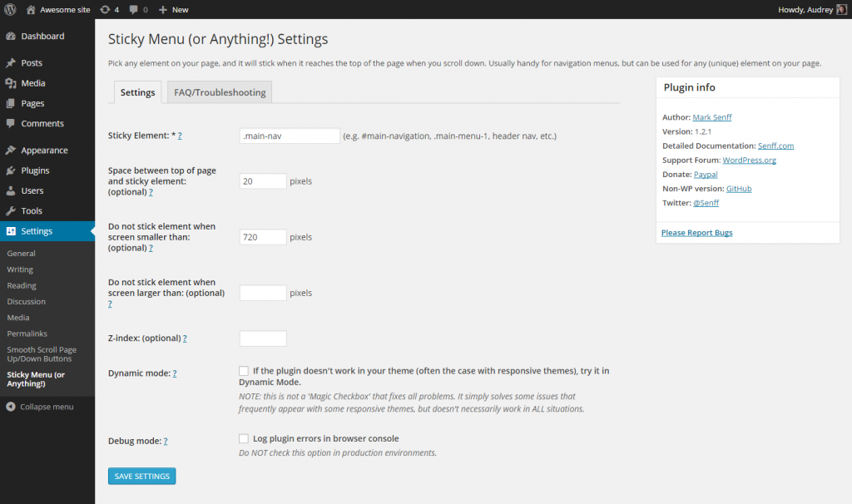The width and height of the screenshot is (852, 504).
Task: Enable logging of plugin errors in console
Action: tap(244, 437)
